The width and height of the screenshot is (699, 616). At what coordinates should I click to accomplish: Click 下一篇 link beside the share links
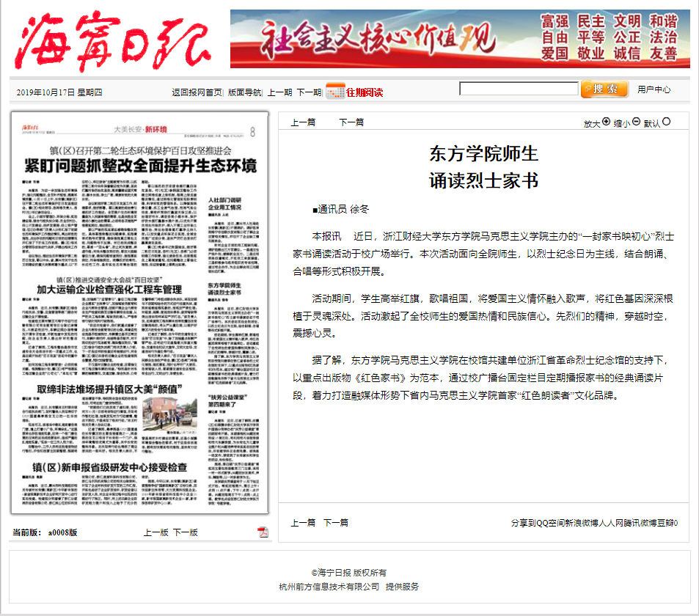[x=336, y=522]
